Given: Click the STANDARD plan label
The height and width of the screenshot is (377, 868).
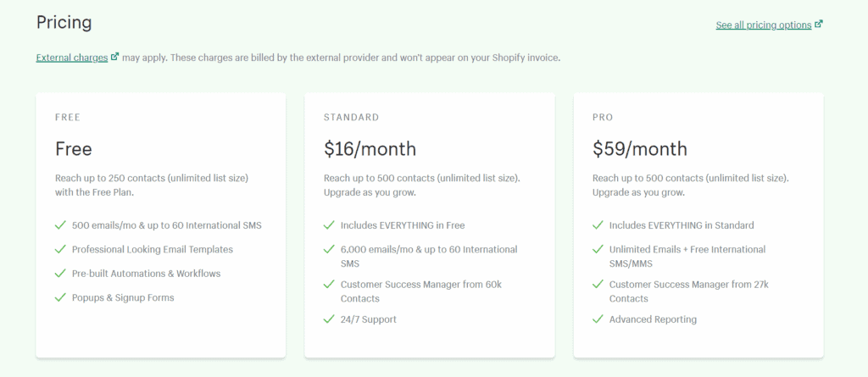Looking at the screenshot, I should click(352, 118).
